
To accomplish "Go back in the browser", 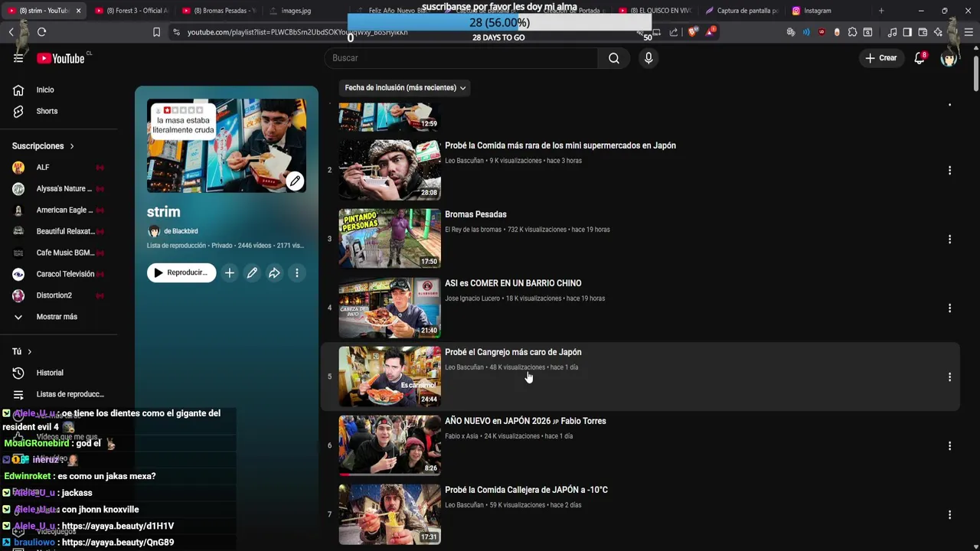I will [11, 32].
